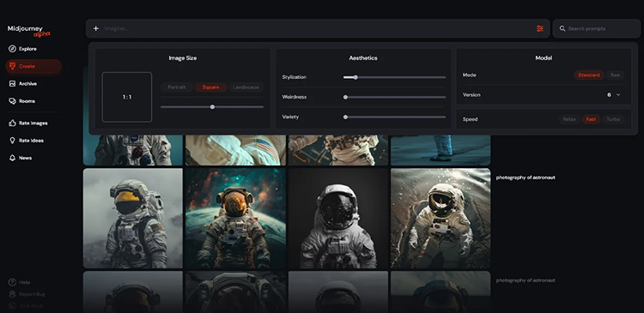Open Rooms via chat bubbles icon

pos(12,101)
